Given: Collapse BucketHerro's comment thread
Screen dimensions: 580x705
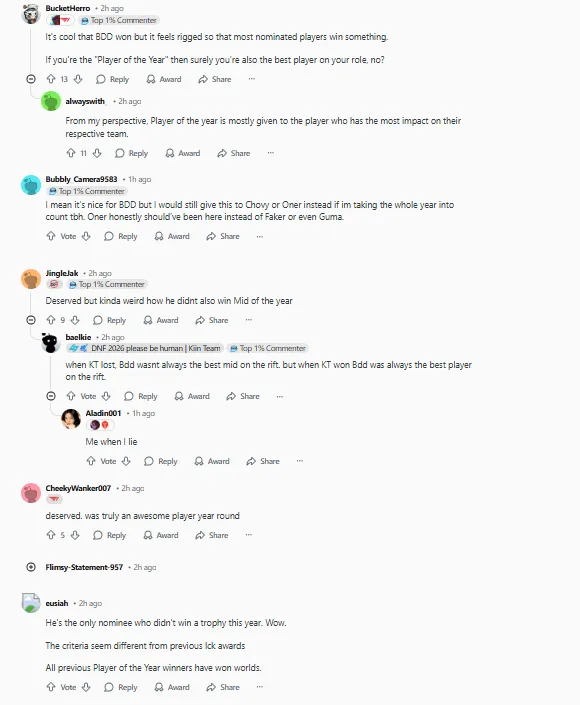Looking at the screenshot, I should click(x=31, y=79).
